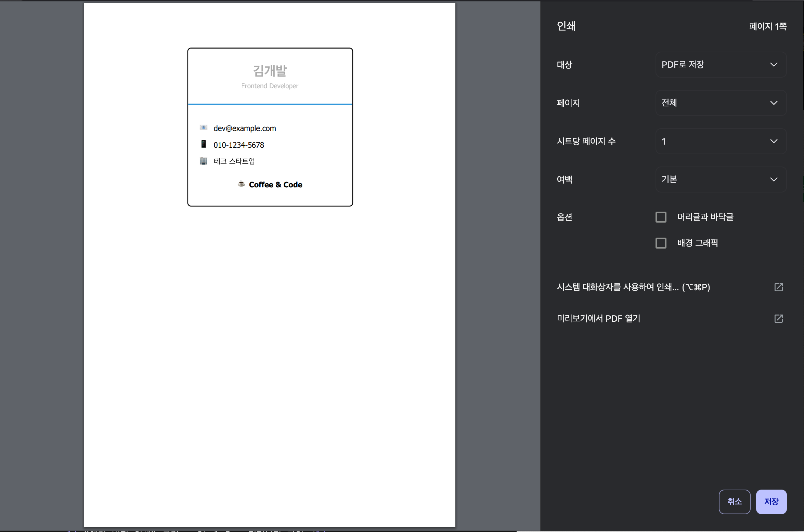The height and width of the screenshot is (532, 804).
Task: Click the open PDF in Preview external-link icon
Action: tap(778, 319)
